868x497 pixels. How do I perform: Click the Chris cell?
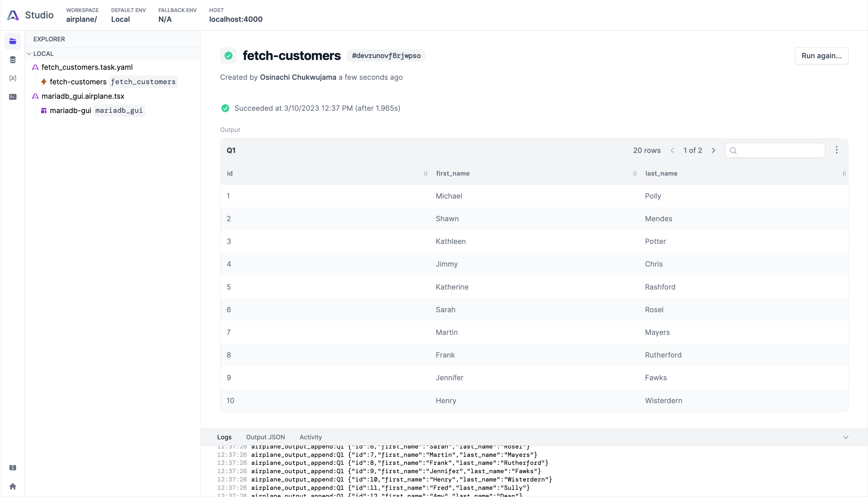[654, 264]
